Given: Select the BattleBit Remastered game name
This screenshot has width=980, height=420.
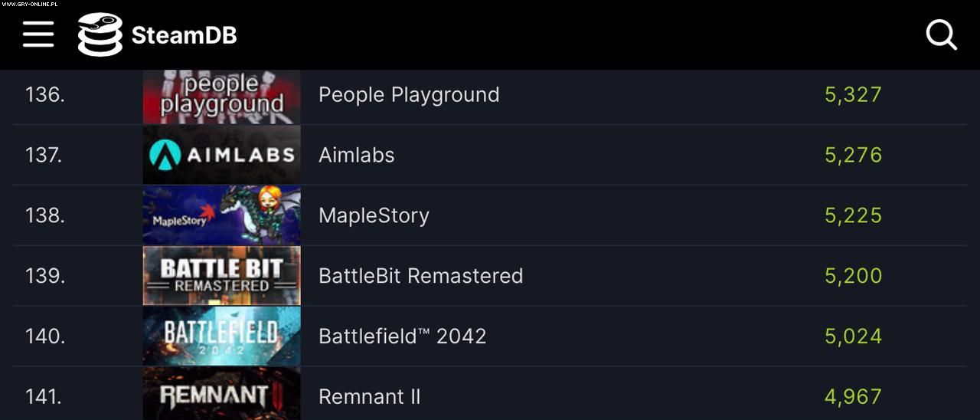Looking at the screenshot, I should click(x=421, y=276).
